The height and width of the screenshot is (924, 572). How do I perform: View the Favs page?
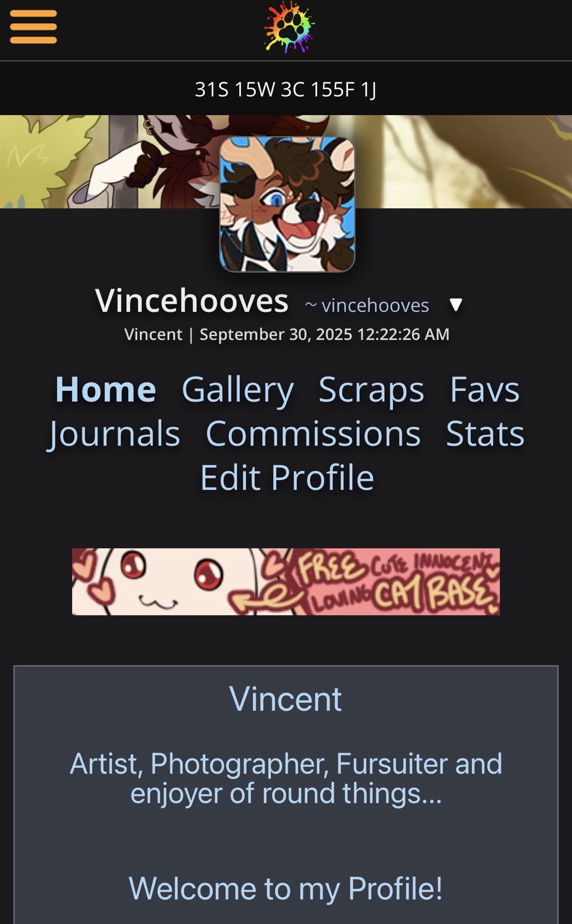(485, 389)
